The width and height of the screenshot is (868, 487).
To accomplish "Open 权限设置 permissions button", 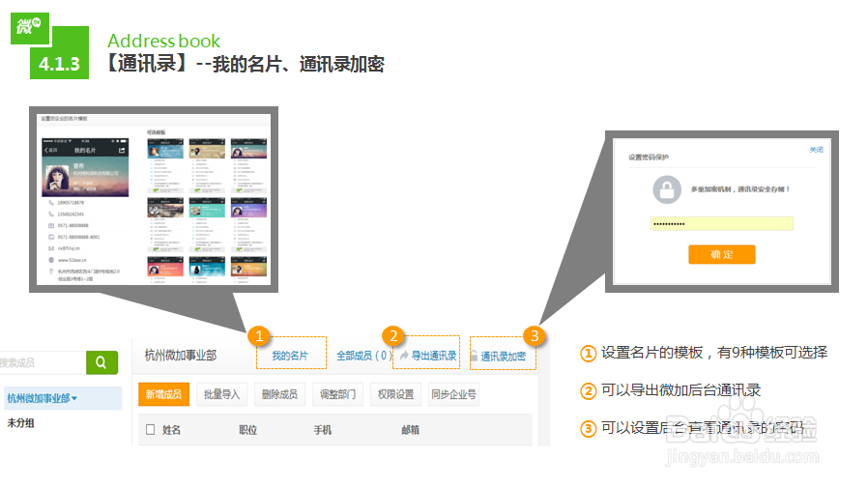I will [395, 394].
